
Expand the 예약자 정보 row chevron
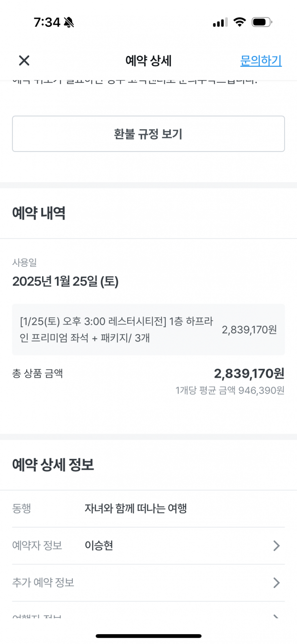click(276, 545)
